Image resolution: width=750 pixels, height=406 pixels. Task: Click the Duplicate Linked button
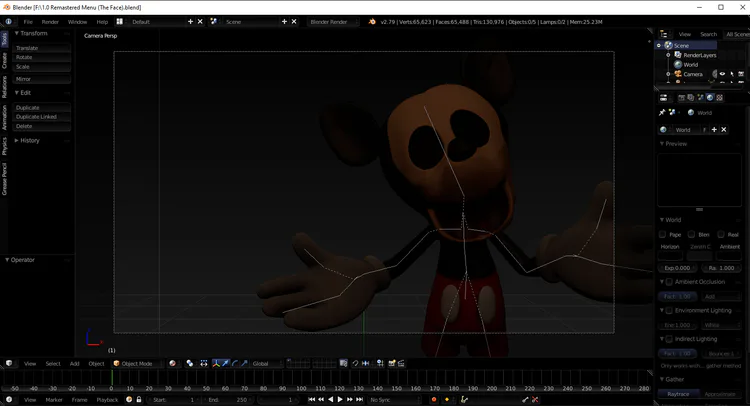click(42, 117)
